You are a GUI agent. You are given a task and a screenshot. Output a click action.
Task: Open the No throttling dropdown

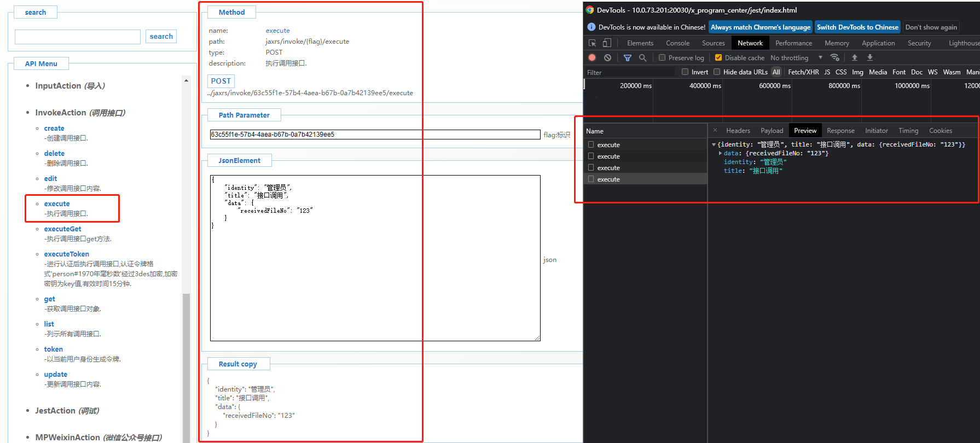click(x=796, y=58)
